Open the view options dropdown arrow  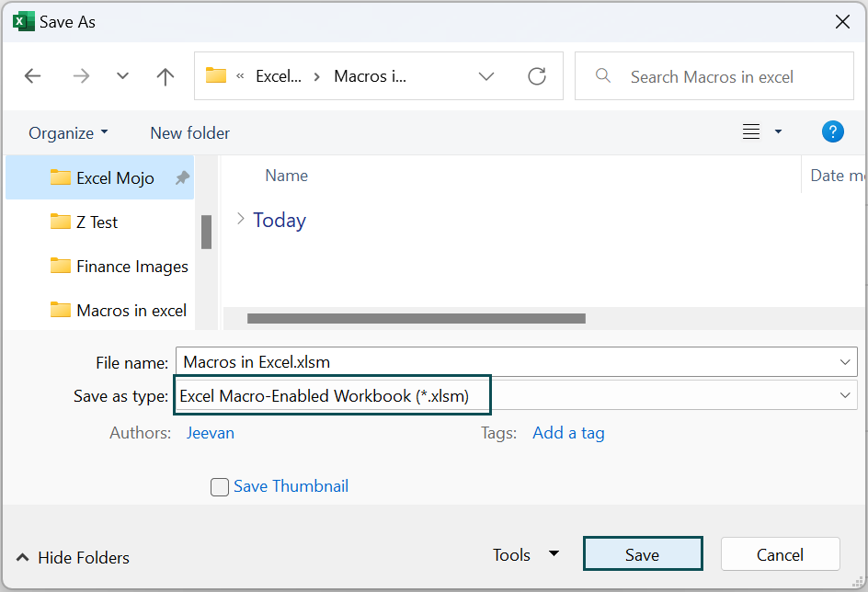pos(778,131)
